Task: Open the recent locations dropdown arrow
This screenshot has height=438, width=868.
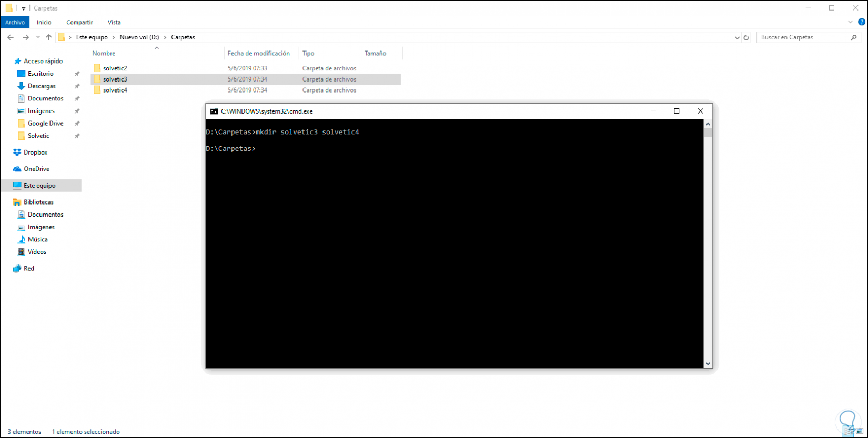Action: [38, 37]
